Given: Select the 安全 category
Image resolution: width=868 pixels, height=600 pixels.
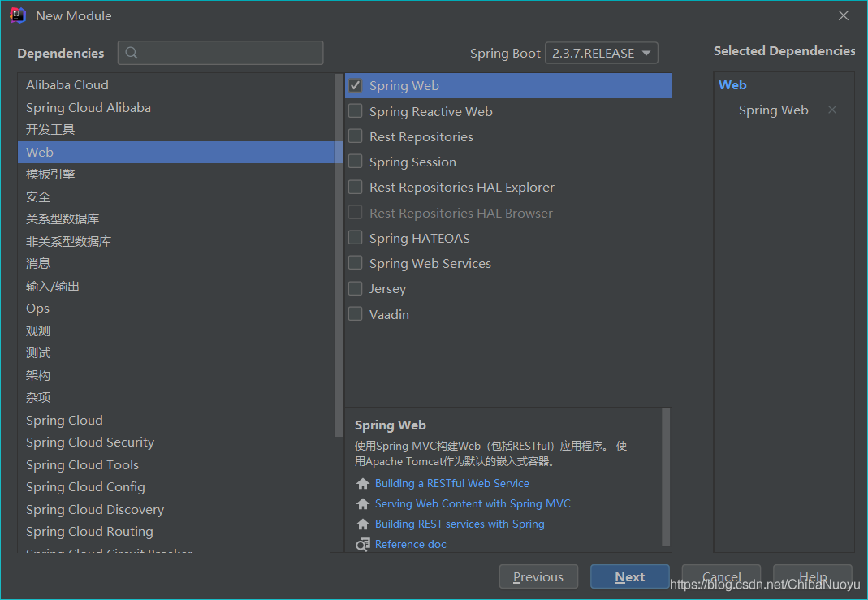Looking at the screenshot, I should [176, 196].
